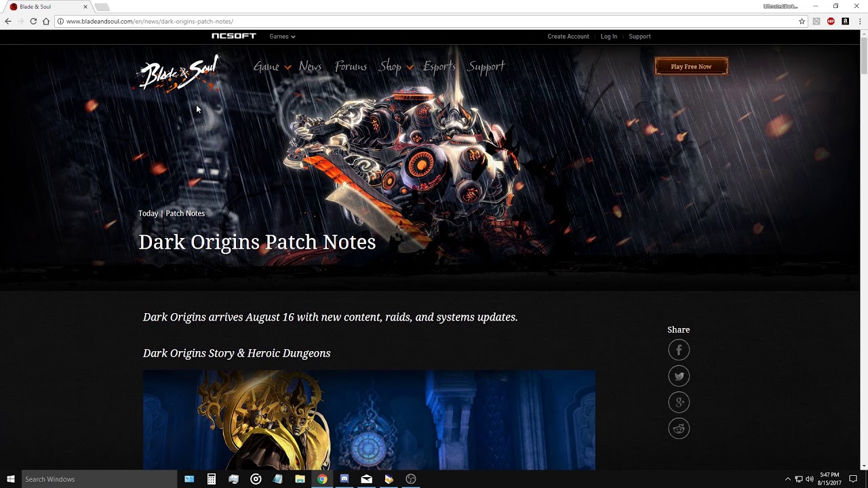Go forward in browser history
868x488 pixels.
coord(20,21)
